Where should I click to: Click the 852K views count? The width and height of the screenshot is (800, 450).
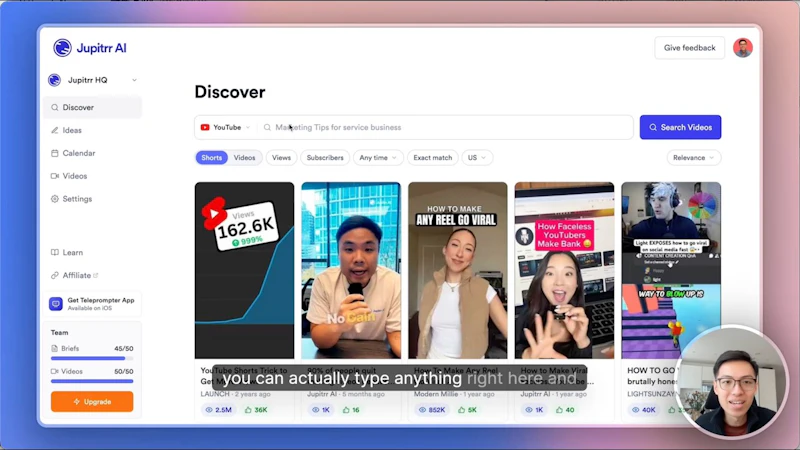click(433, 410)
